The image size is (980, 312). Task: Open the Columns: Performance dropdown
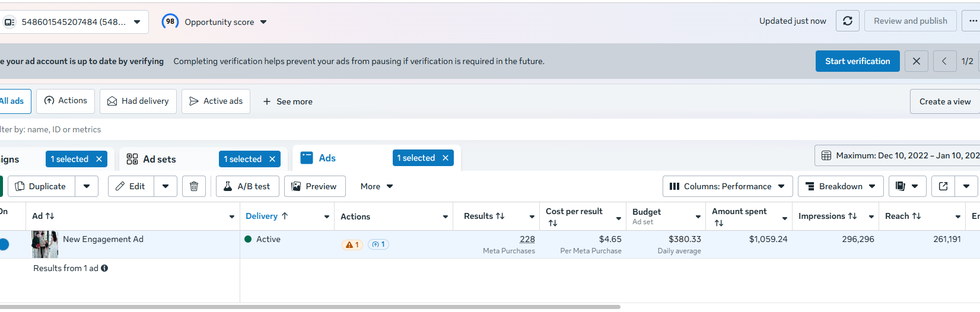pos(727,186)
